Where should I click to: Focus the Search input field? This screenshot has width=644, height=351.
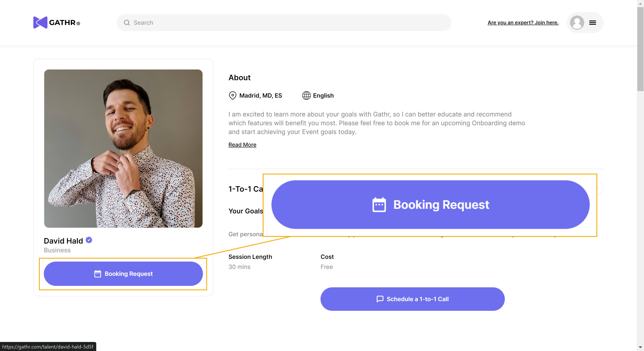287,23
